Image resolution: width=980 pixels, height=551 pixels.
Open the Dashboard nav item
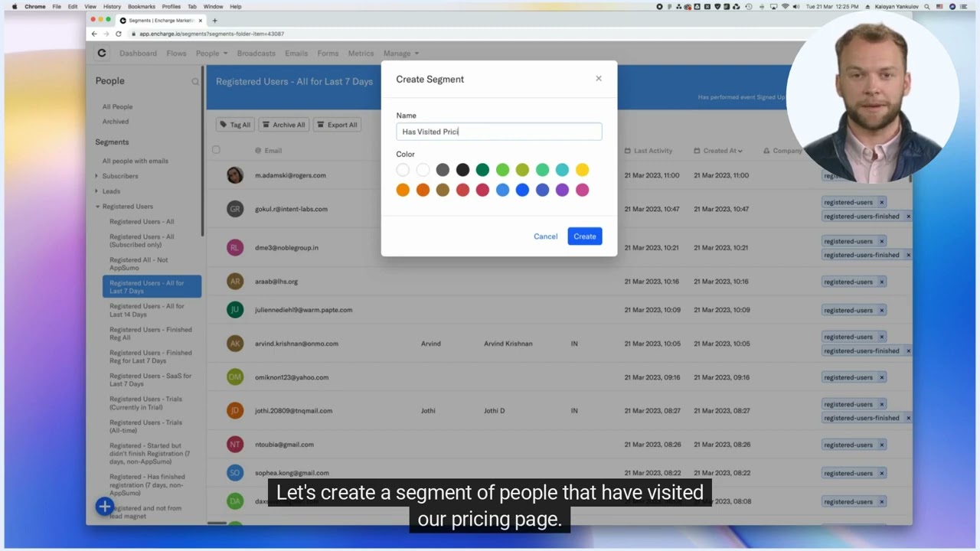point(138,54)
